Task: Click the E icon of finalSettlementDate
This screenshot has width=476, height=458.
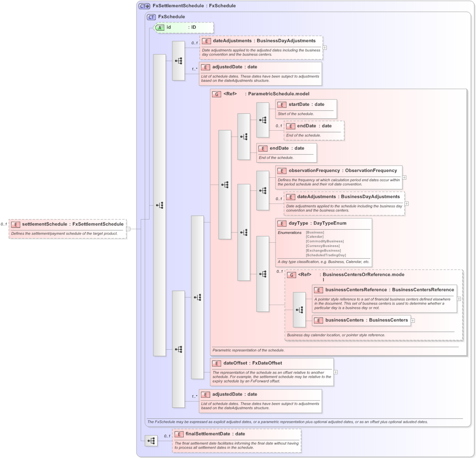Action: (179, 434)
